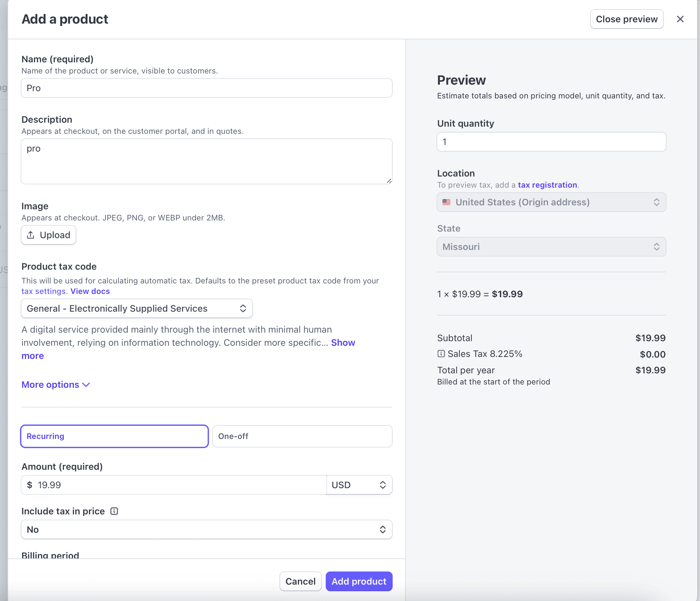This screenshot has width=700, height=601.
Task: Follow the View docs link
Action: pyautogui.click(x=90, y=291)
